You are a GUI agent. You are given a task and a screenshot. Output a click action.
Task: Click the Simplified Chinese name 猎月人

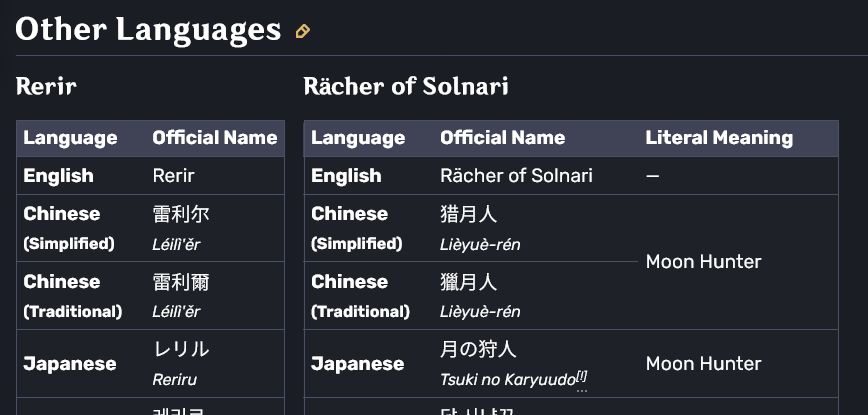(x=468, y=214)
